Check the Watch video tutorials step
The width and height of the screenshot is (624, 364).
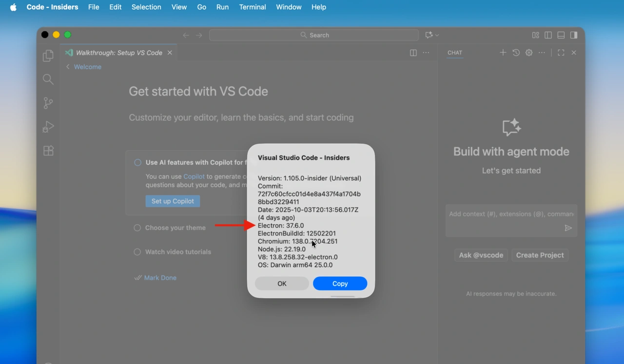(x=136, y=252)
